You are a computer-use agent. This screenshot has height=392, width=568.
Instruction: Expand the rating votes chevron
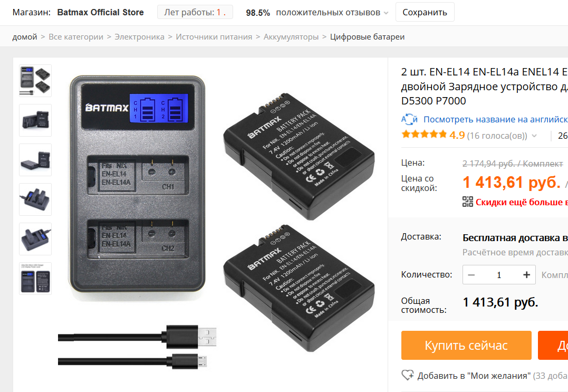534,136
